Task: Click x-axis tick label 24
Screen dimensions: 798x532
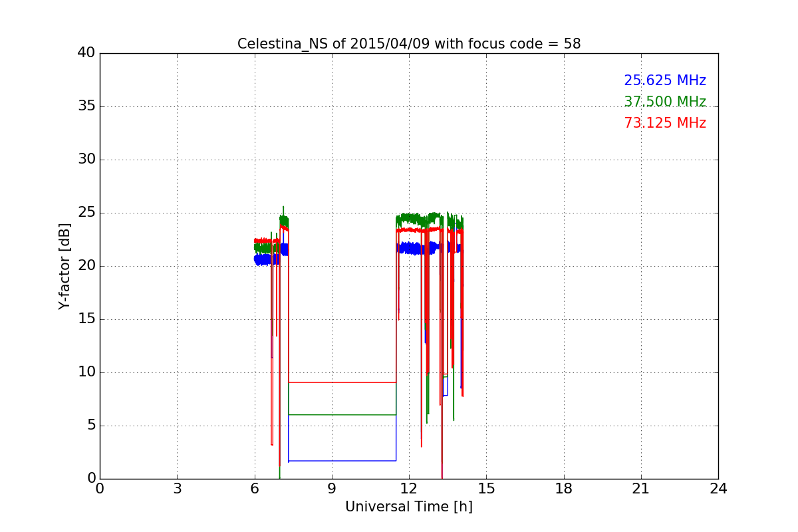Action: pos(718,488)
